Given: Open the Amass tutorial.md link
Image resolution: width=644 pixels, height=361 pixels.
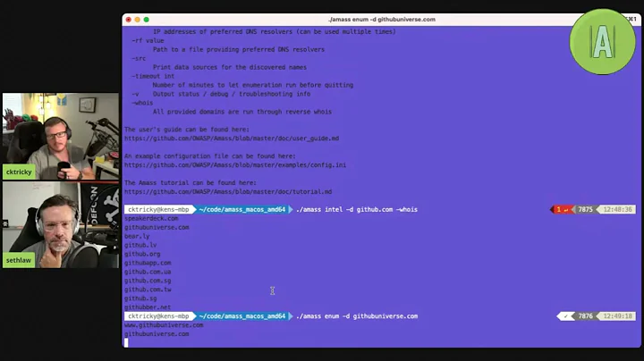Looking at the screenshot, I should point(228,191).
